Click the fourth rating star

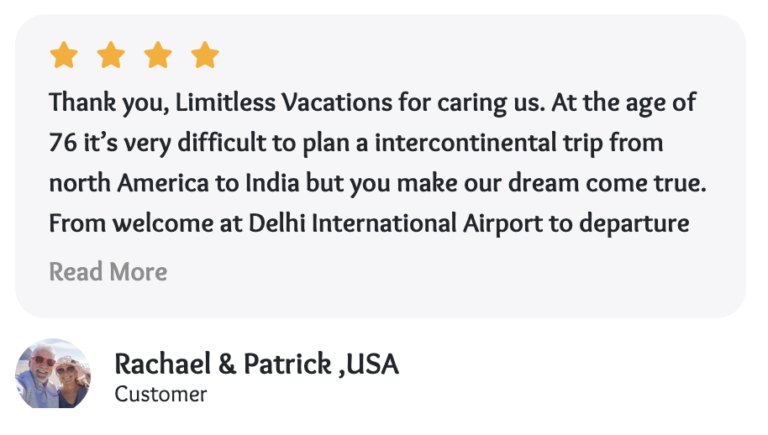[x=205, y=55]
